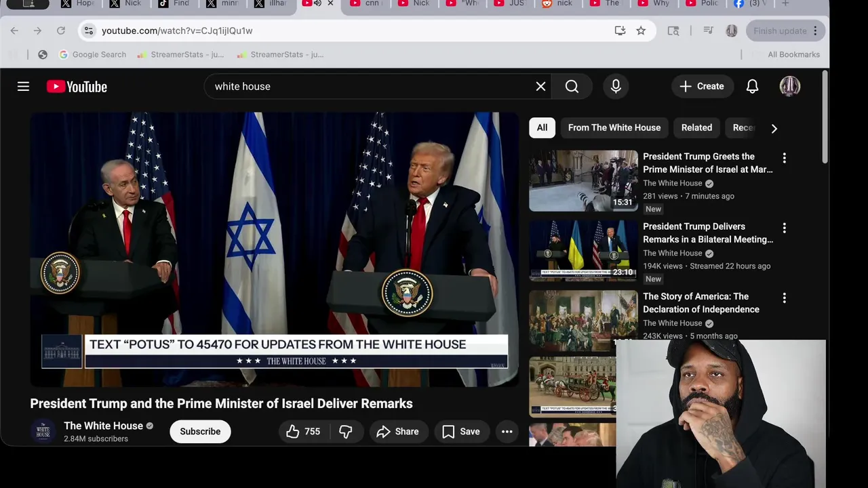Image resolution: width=868 pixels, height=488 pixels.
Task: Open 'The Story of America: The Declaration' title
Action: coord(701,302)
